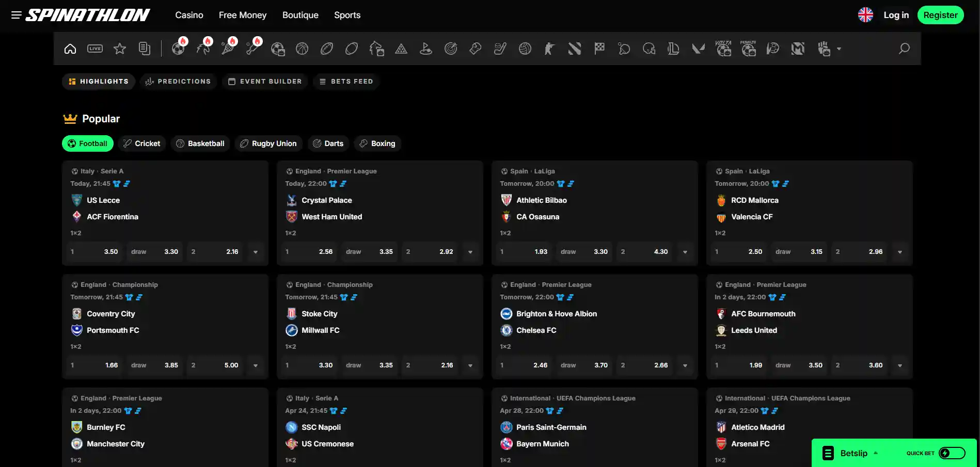Expand more markets for Crystal Palace match
Viewport: 980px width, 467px height.
click(470, 252)
